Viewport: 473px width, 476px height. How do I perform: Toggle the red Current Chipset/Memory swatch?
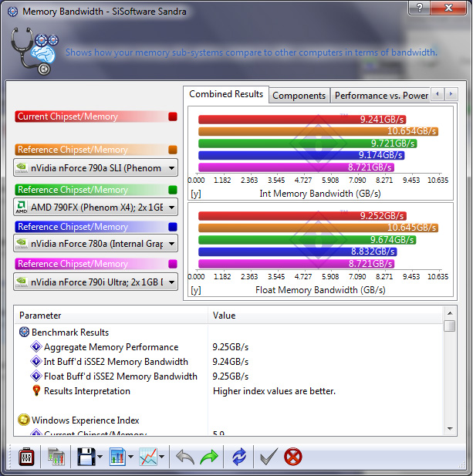click(172, 116)
